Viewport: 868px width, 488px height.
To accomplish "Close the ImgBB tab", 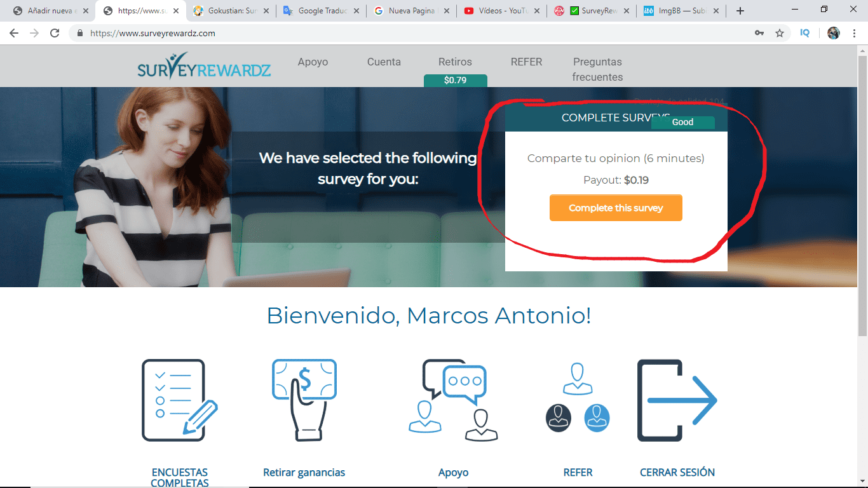I will coord(717,11).
